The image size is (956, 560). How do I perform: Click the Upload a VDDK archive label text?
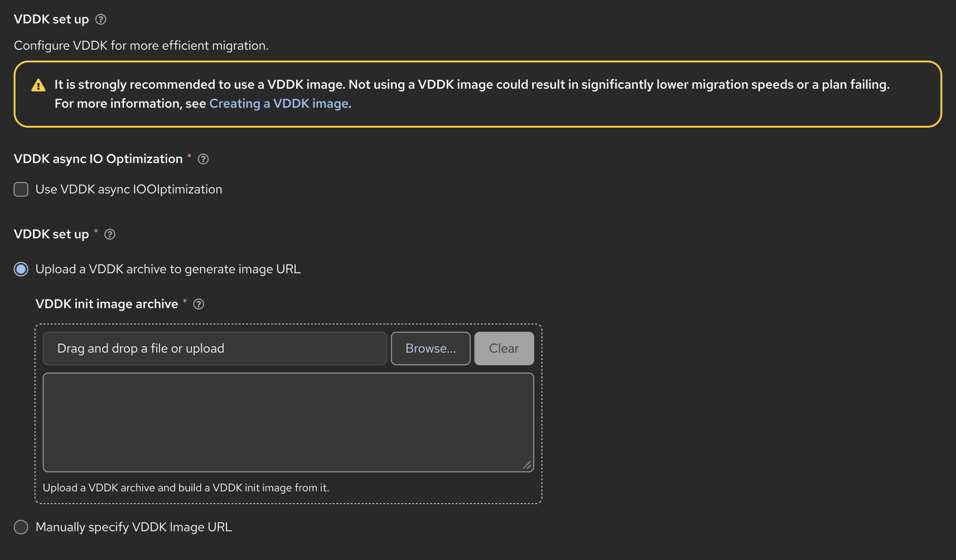[x=168, y=269]
